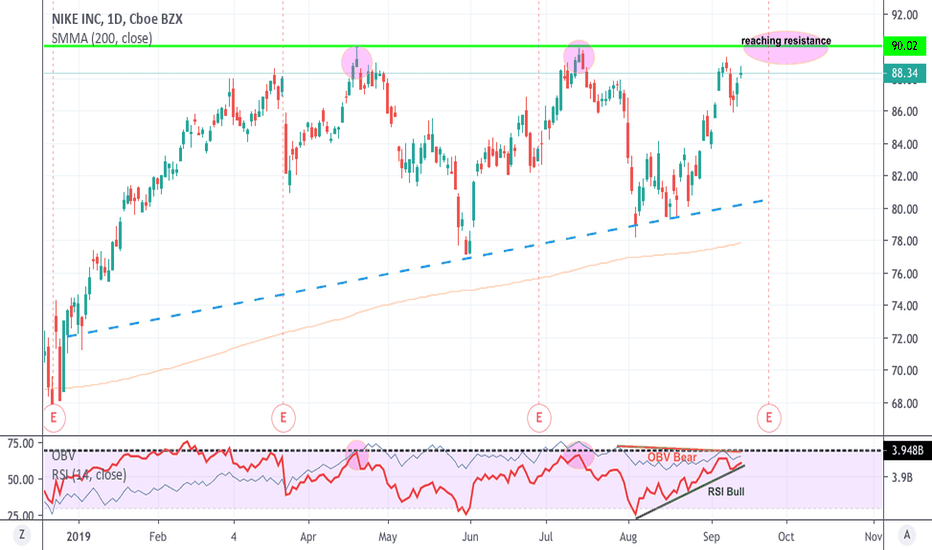Select the OBV indicator label

(x=64, y=456)
